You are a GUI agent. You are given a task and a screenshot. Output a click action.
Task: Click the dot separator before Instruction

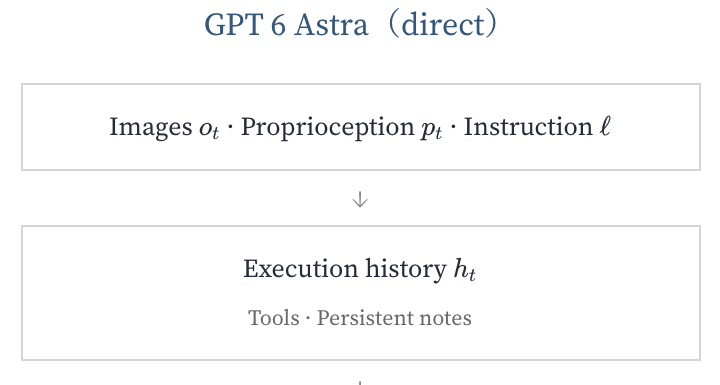(453, 127)
